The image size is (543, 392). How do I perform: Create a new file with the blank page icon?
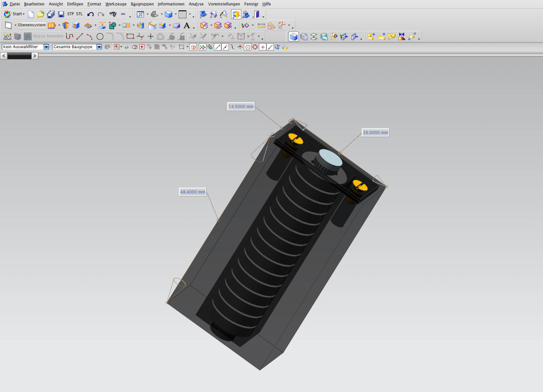pyautogui.click(x=31, y=14)
